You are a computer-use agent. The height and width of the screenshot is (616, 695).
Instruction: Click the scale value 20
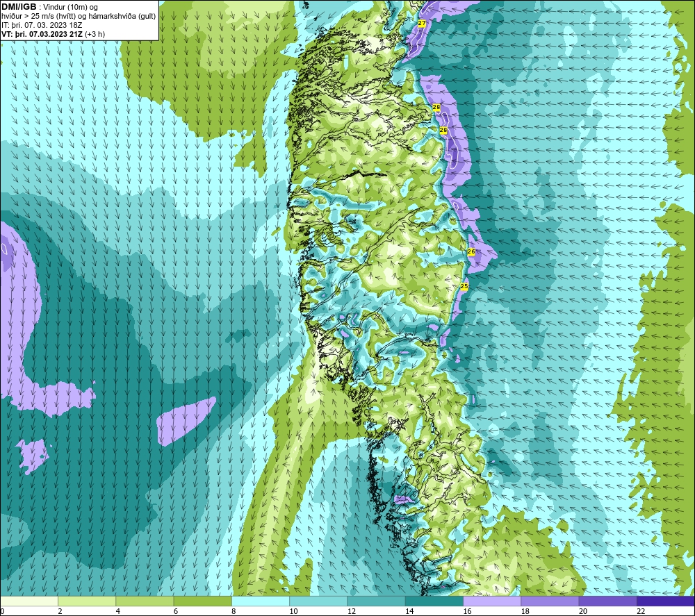pyautogui.click(x=583, y=612)
